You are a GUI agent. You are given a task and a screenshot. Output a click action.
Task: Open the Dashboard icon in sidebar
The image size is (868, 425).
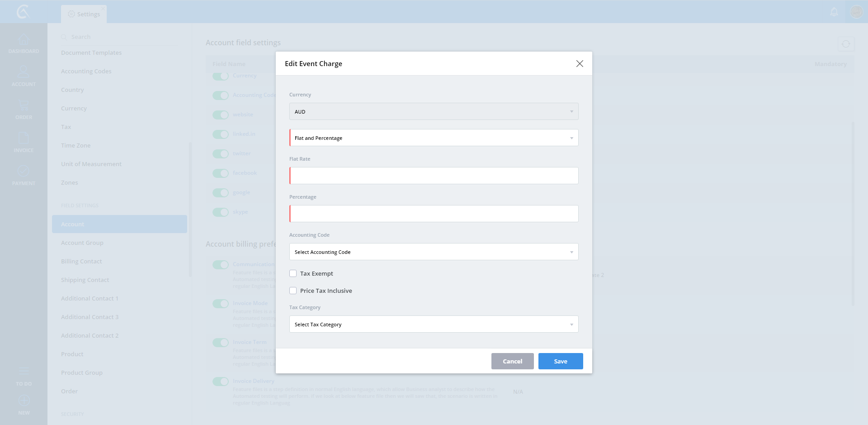(24, 40)
